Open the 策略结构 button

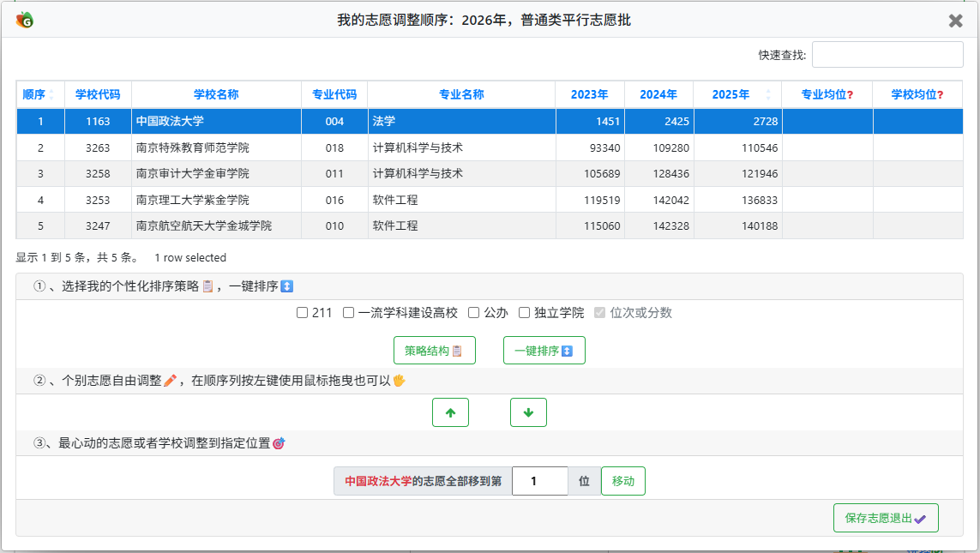435,351
